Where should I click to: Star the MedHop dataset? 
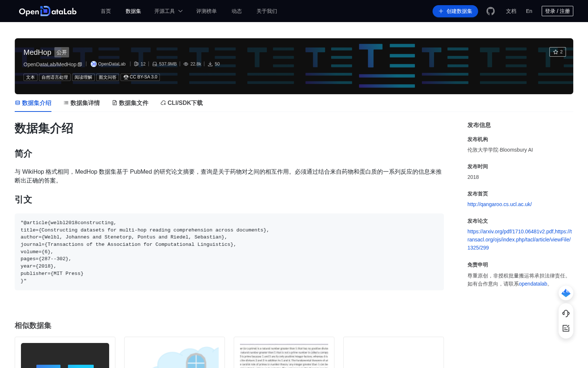click(557, 52)
